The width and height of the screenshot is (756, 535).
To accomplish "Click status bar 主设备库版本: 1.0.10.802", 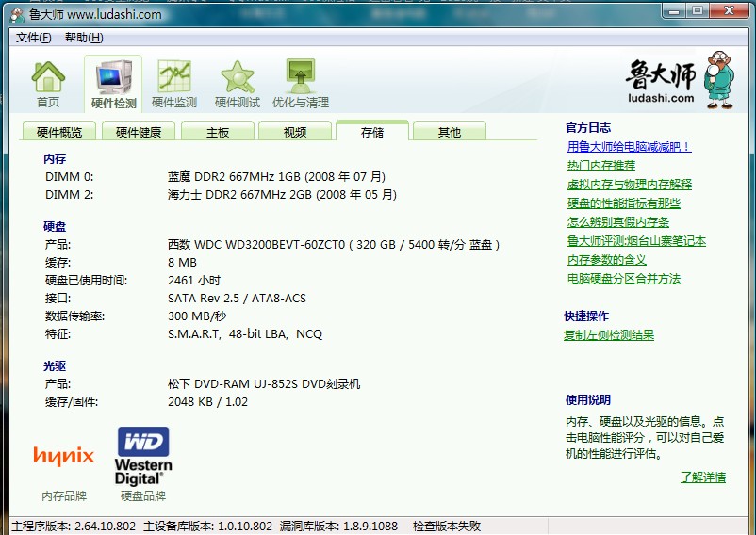I will [207, 526].
